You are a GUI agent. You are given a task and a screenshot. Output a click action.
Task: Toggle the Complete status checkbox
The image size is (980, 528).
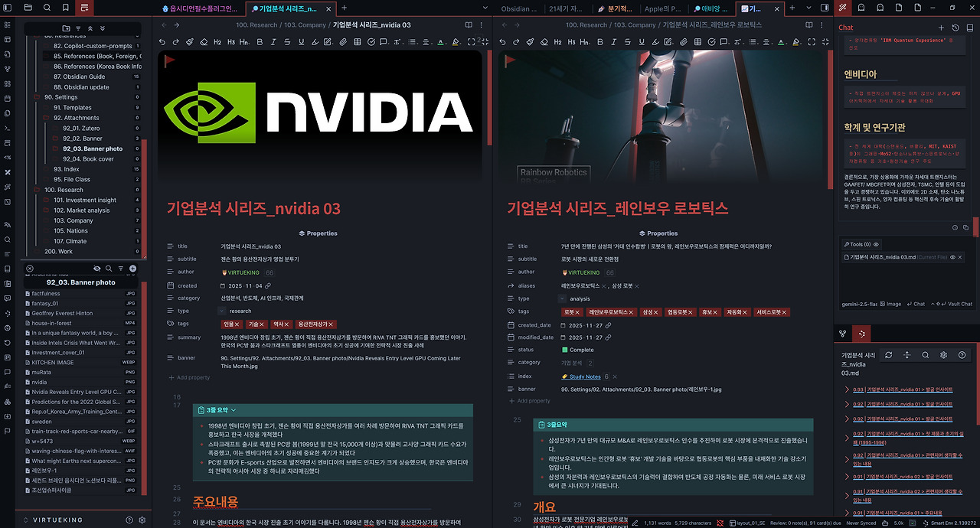(x=565, y=350)
